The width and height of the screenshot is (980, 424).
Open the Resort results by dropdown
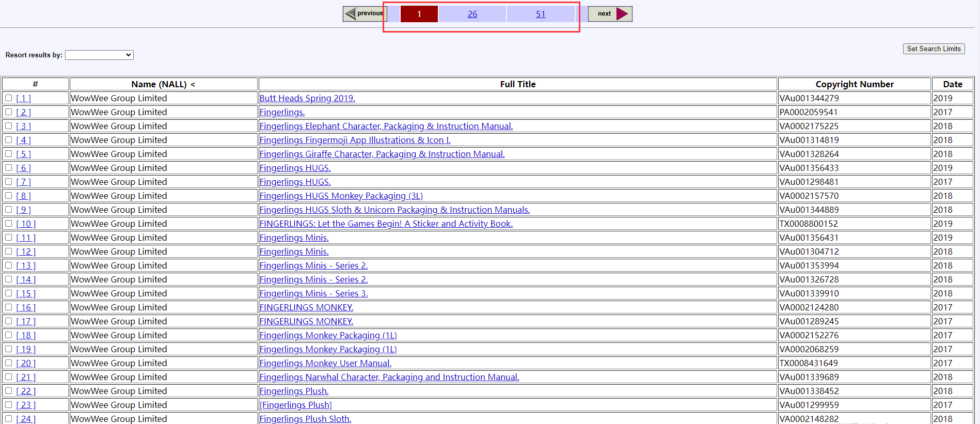click(x=99, y=55)
